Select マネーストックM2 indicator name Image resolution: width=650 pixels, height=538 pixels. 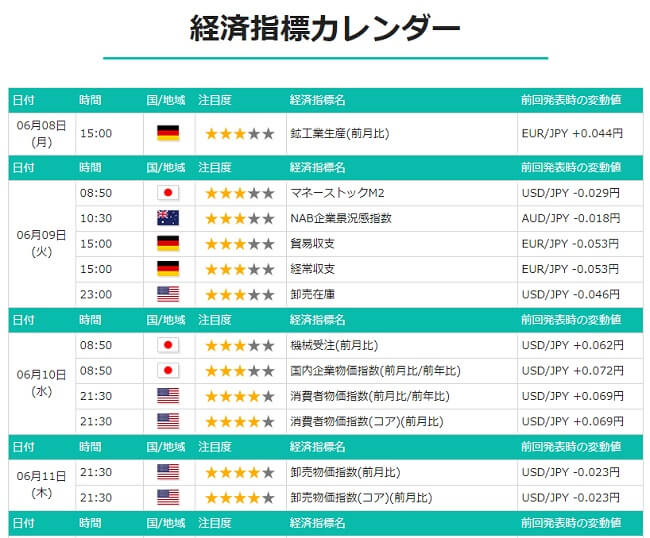point(337,193)
